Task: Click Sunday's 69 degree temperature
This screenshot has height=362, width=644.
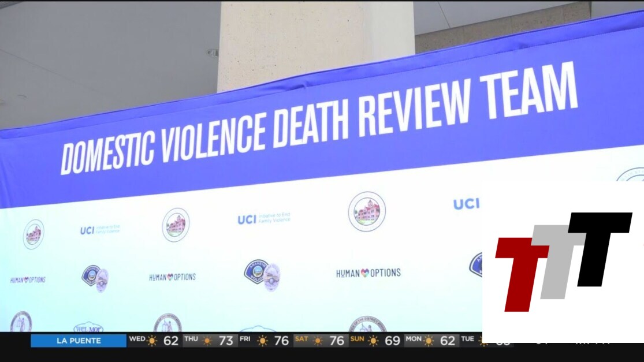Action: pyautogui.click(x=392, y=341)
